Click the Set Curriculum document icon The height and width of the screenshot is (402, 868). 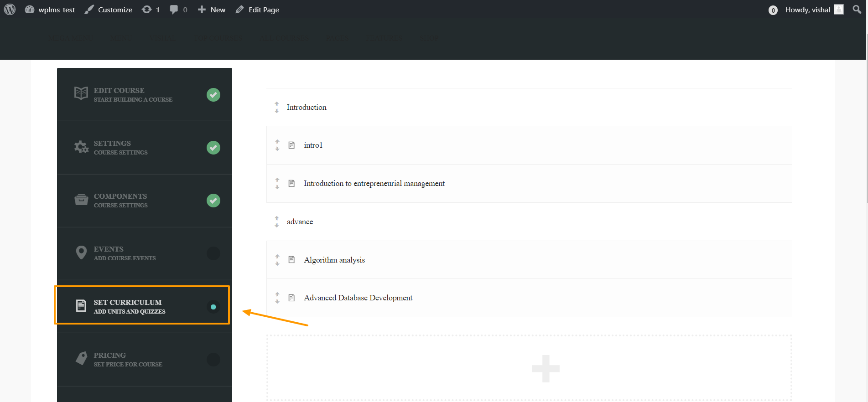(81, 305)
